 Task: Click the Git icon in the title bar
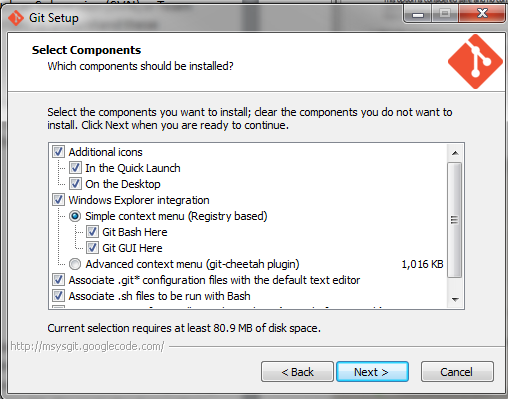point(16,18)
